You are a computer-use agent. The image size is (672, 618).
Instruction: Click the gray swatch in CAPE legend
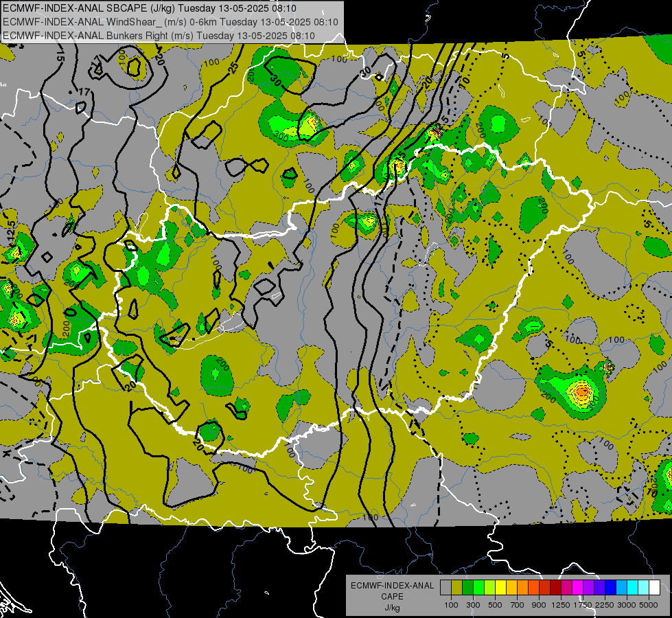[445, 587]
